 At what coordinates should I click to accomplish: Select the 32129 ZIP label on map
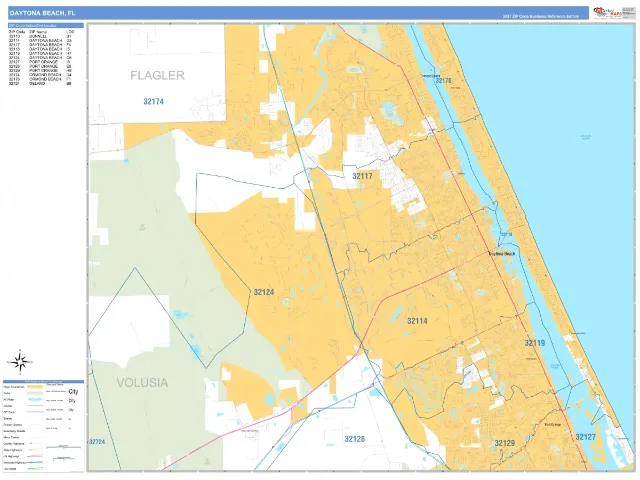[x=504, y=443]
